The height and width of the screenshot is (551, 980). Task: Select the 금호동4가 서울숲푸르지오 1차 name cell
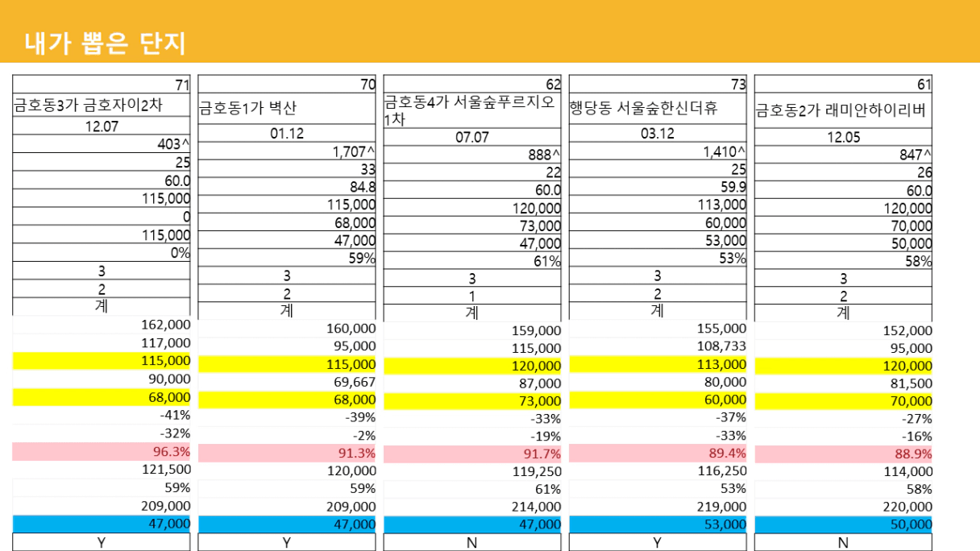472,110
